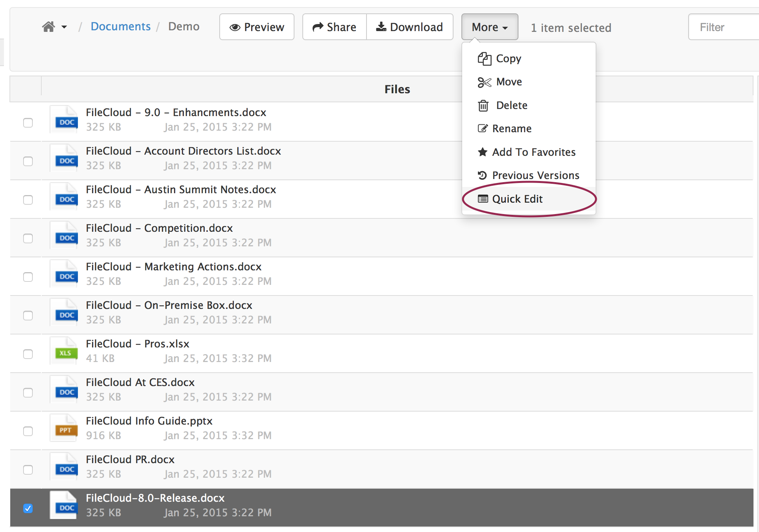
Task: Click XLS icon of Pros.xlsx
Action: coord(64,351)
